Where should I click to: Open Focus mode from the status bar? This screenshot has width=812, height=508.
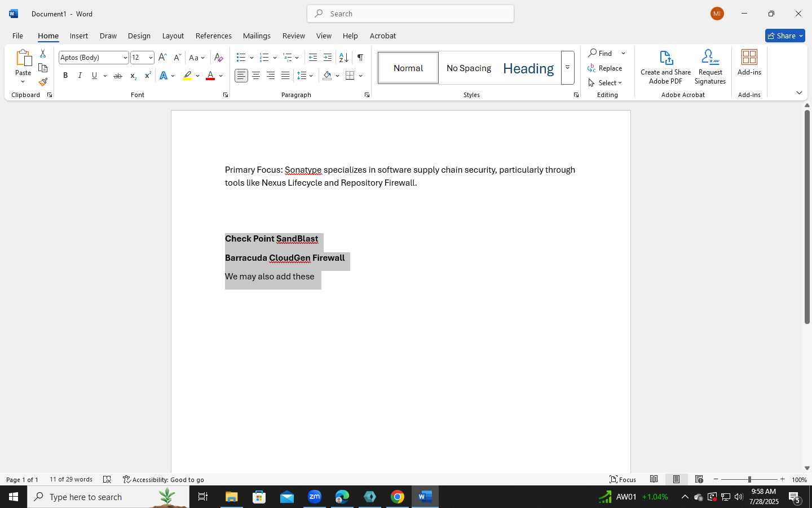click(623, 479)
